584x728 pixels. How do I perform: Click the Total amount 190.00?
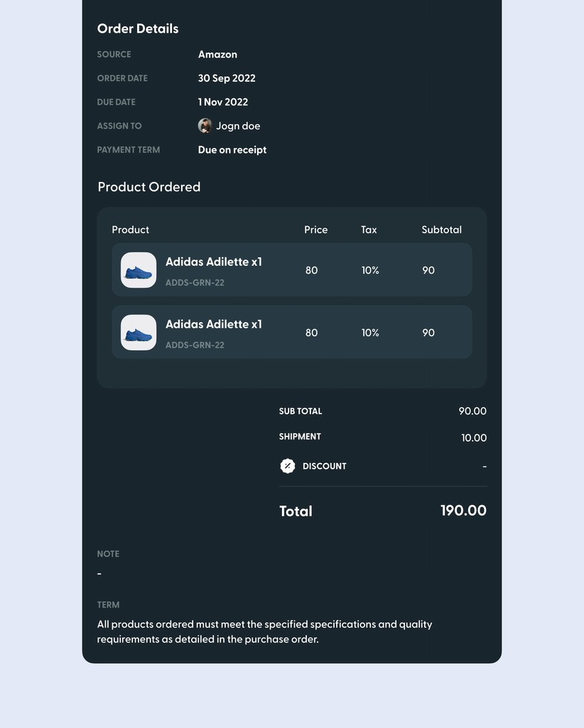click(463, 510)
